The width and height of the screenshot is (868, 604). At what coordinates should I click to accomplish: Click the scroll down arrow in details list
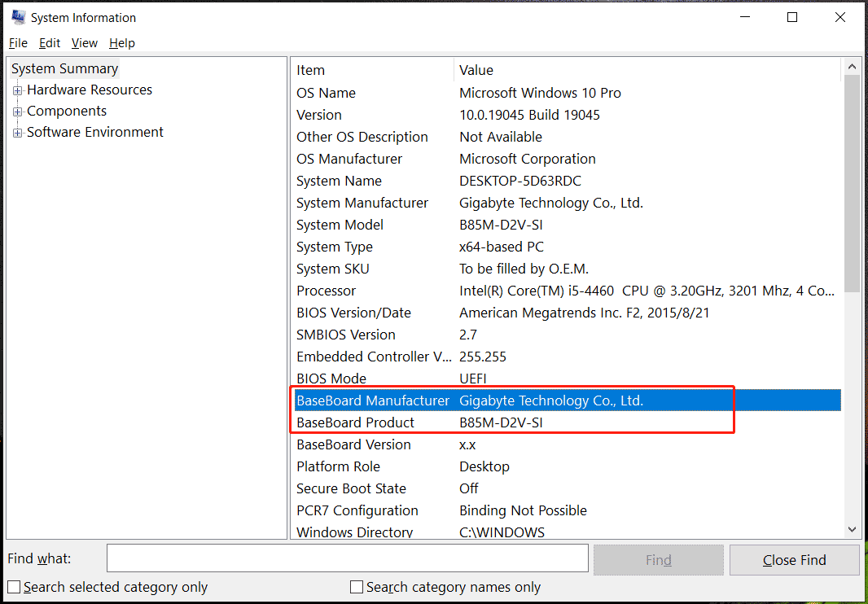click(852, 531)
